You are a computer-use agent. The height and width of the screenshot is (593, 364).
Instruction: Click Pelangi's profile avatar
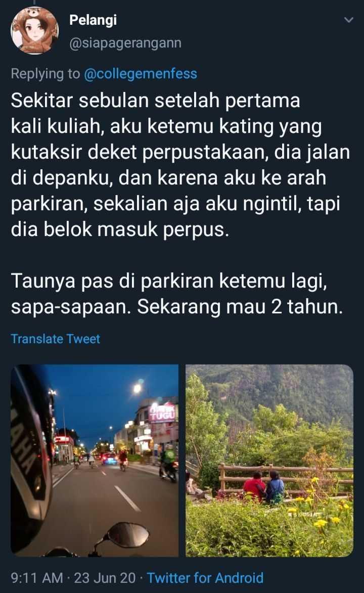35,31
